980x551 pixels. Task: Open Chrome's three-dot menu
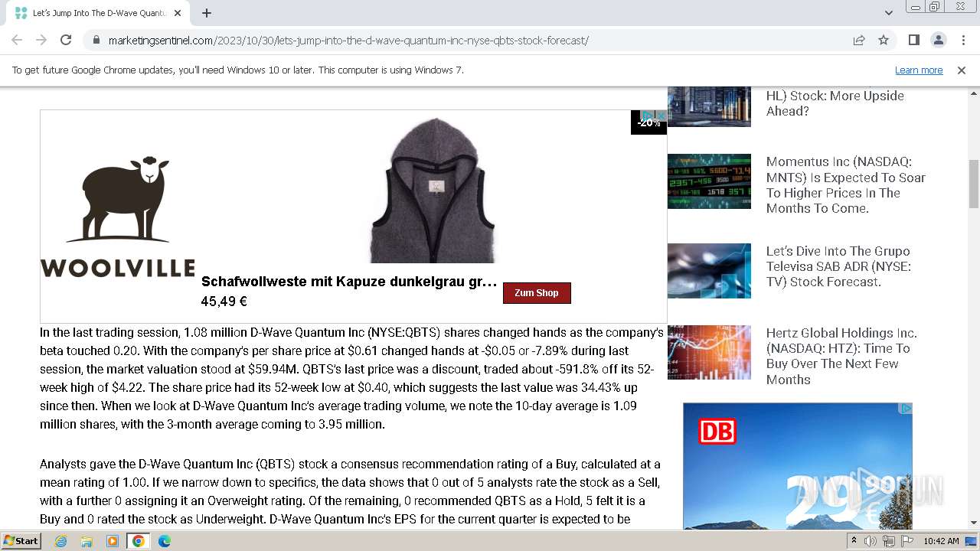point(962,40)
